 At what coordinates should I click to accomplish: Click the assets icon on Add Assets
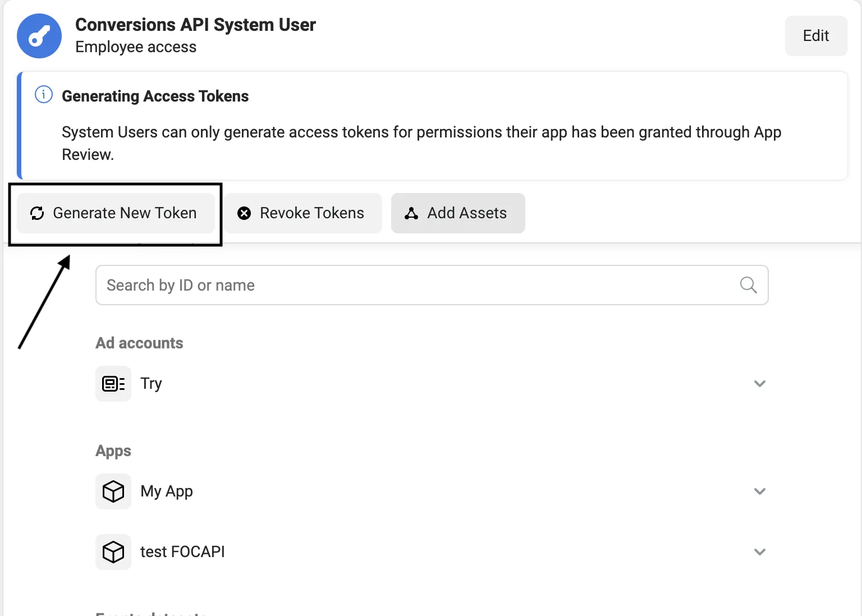click(411, 213)
